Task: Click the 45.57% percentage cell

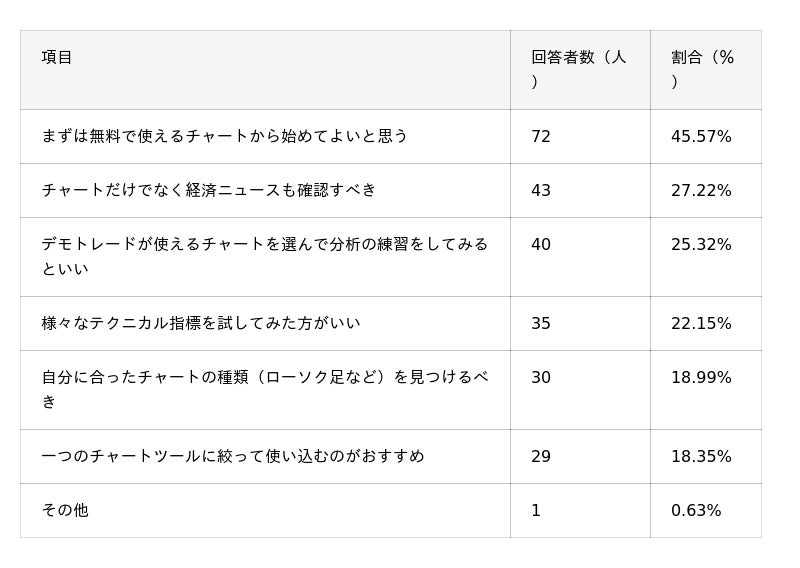Action: click(701, 136)
